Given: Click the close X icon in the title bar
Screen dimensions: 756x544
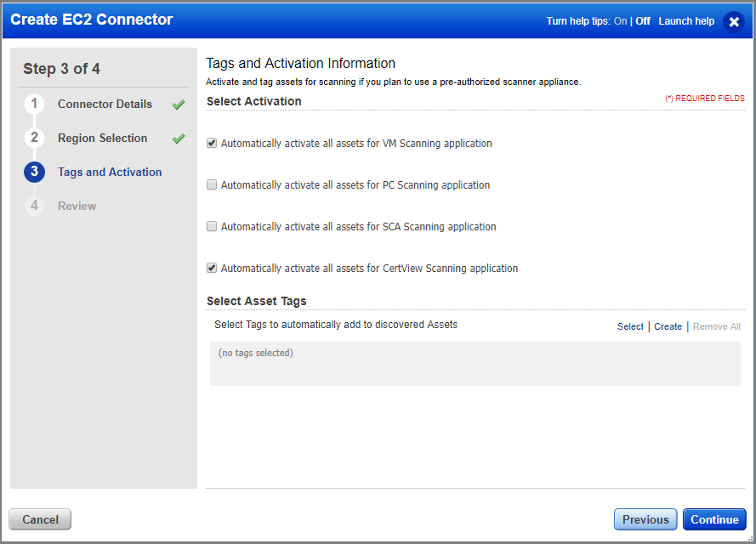Looking at the screenshot, I should 733,21.
